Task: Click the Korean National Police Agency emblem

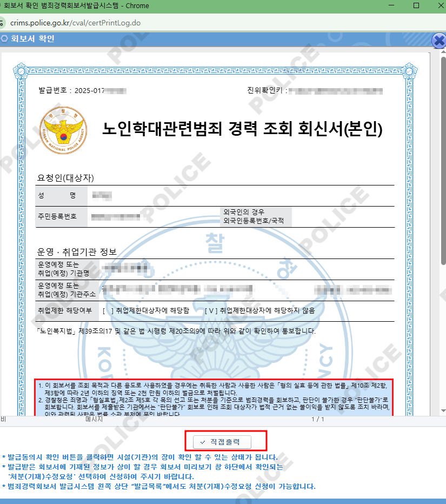Action: 63,130
